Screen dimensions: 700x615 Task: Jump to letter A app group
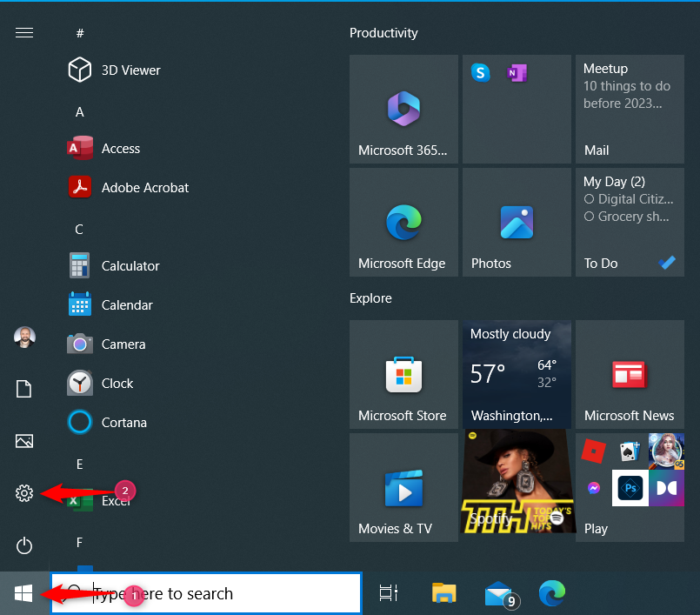click(x=79, y=111)
